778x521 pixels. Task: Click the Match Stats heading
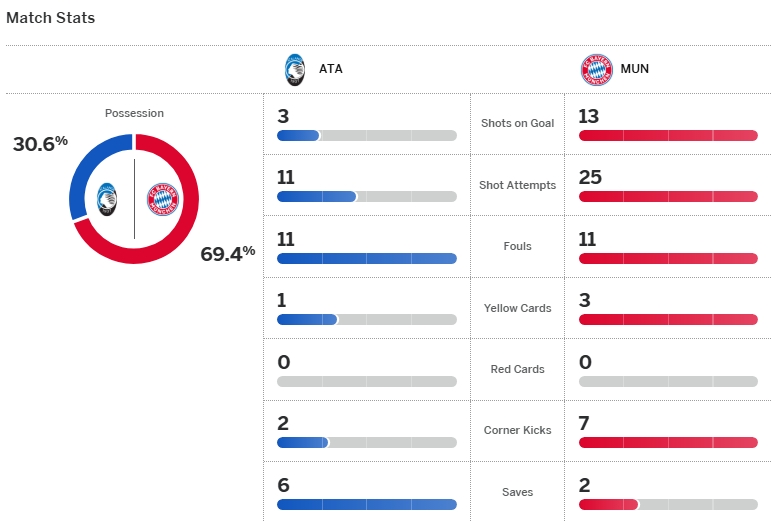(51, 18)
